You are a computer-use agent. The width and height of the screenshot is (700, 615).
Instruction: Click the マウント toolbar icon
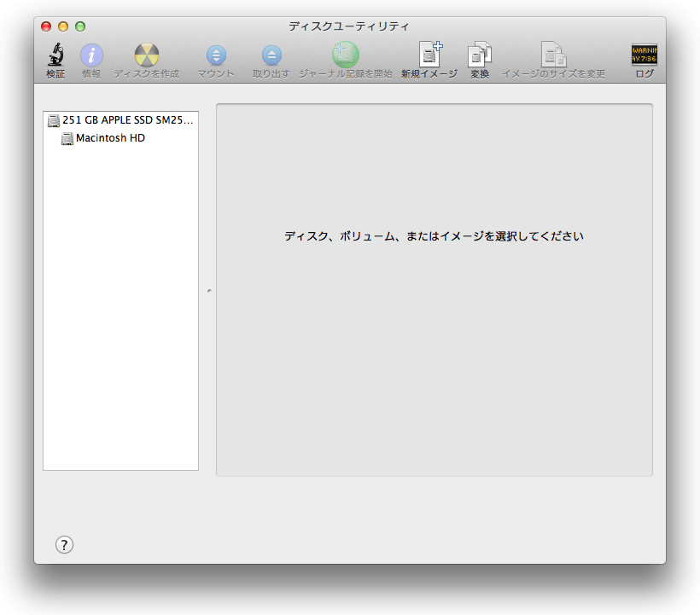[216, 55]
